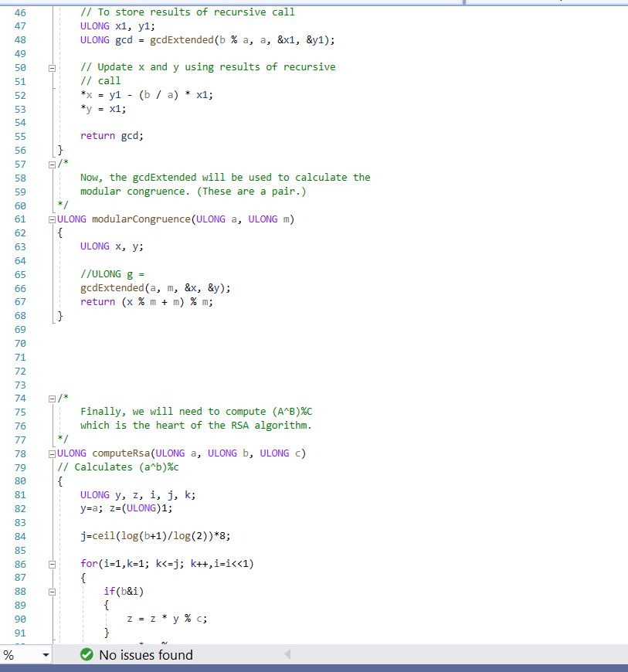Collapse the comment block above computeRsa

(x=51, y=398)
